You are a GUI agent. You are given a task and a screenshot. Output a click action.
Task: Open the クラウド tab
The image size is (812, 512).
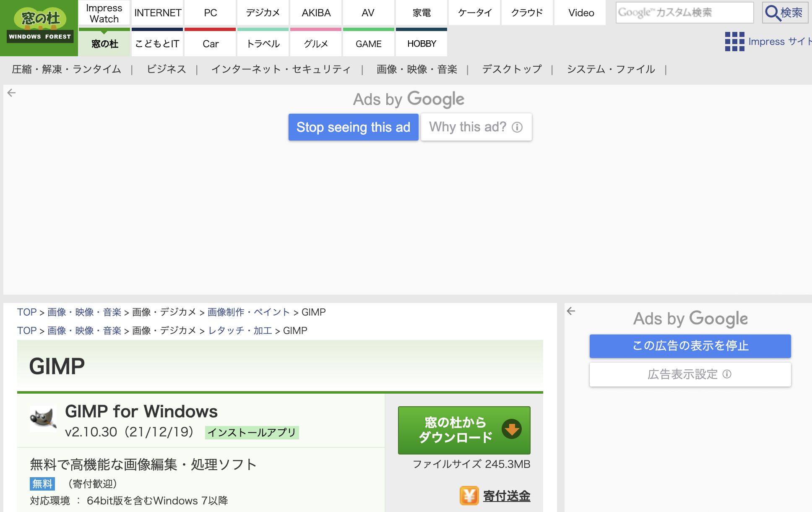(x=527, y=13)
